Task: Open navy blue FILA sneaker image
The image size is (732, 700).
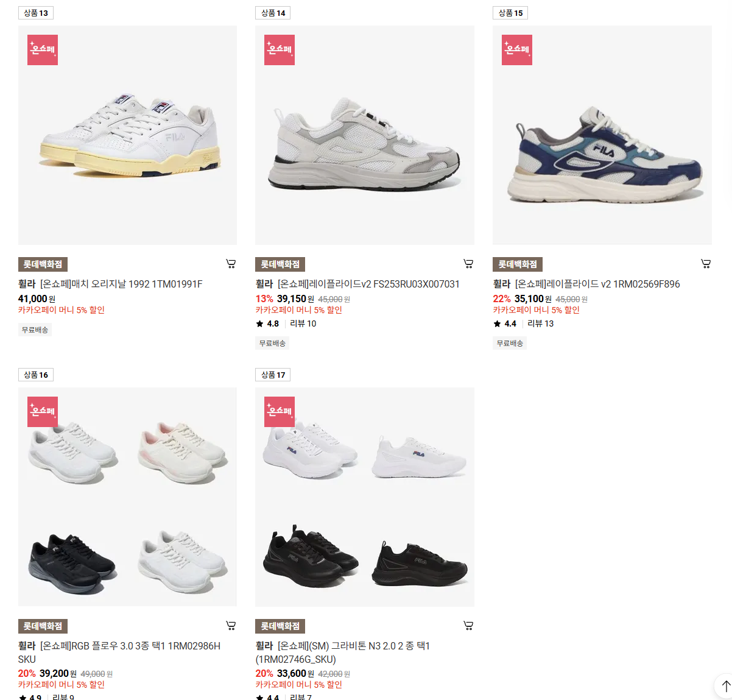Action: pos(602,135)
